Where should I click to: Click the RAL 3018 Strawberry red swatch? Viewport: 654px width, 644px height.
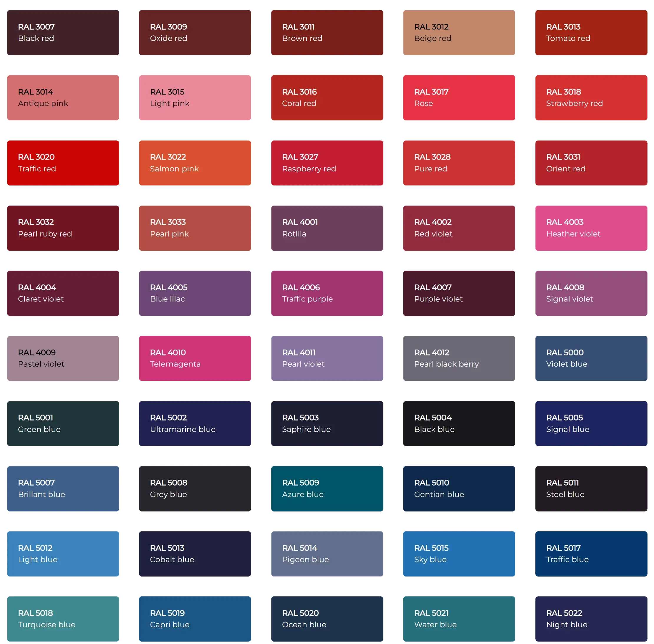[591, 98]
